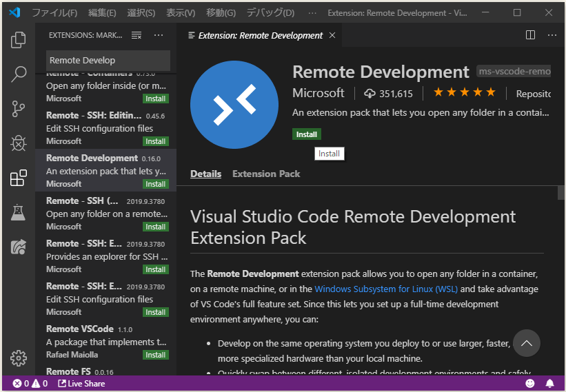Install Remote - SSH: Editing 0.45.6

coord(156,141)
